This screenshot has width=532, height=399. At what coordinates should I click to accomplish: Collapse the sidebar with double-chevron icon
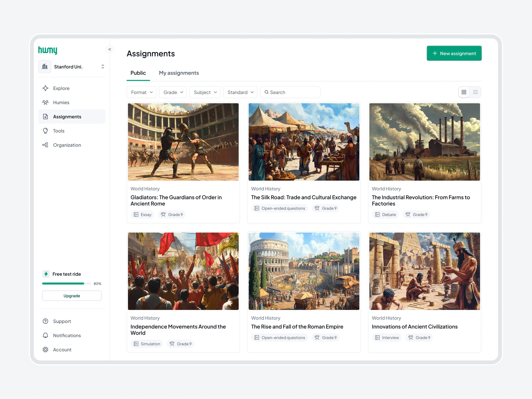pos(110,50)
